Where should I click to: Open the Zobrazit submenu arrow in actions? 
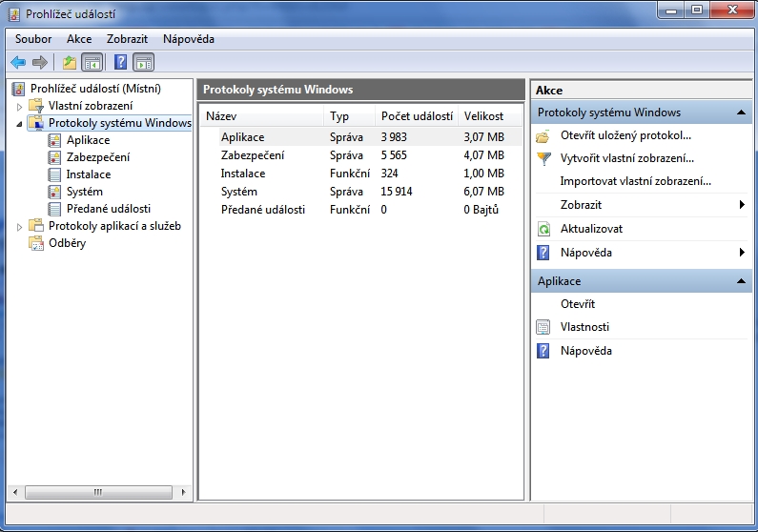tap(742, 205)
